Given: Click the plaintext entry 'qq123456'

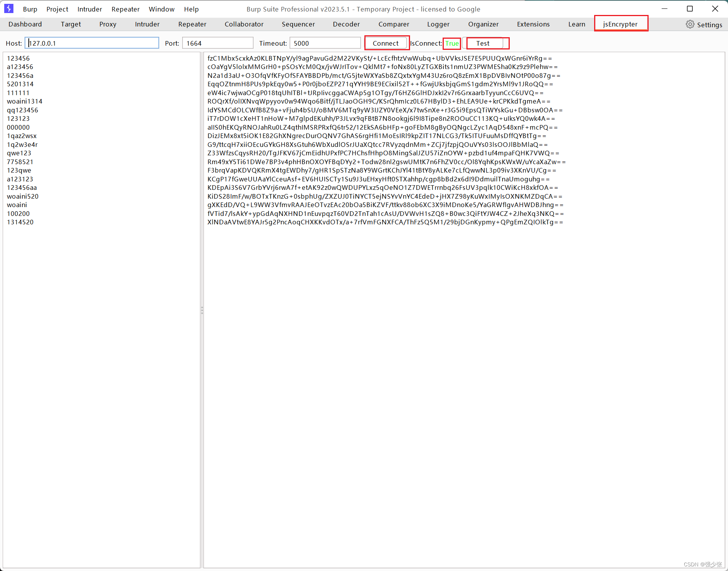Looking at the screenshot, I should pyautogui.click(x=22, y=110).
